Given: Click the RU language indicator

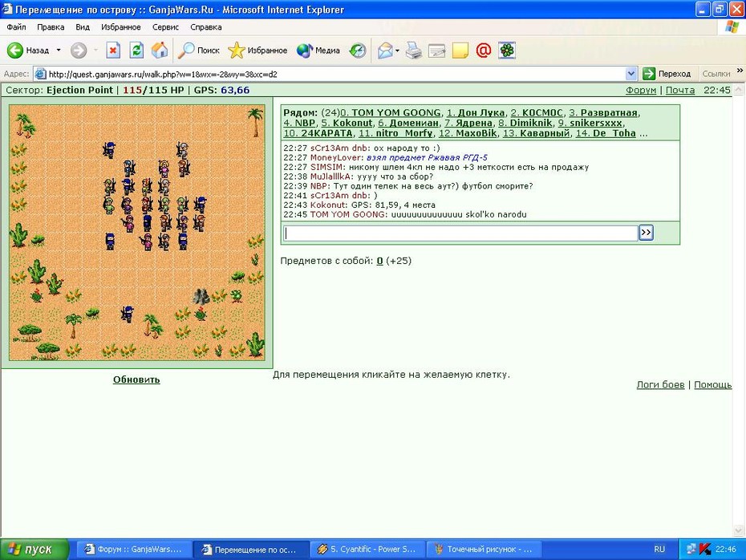Looking at the screenshot, I should point(659,549).
